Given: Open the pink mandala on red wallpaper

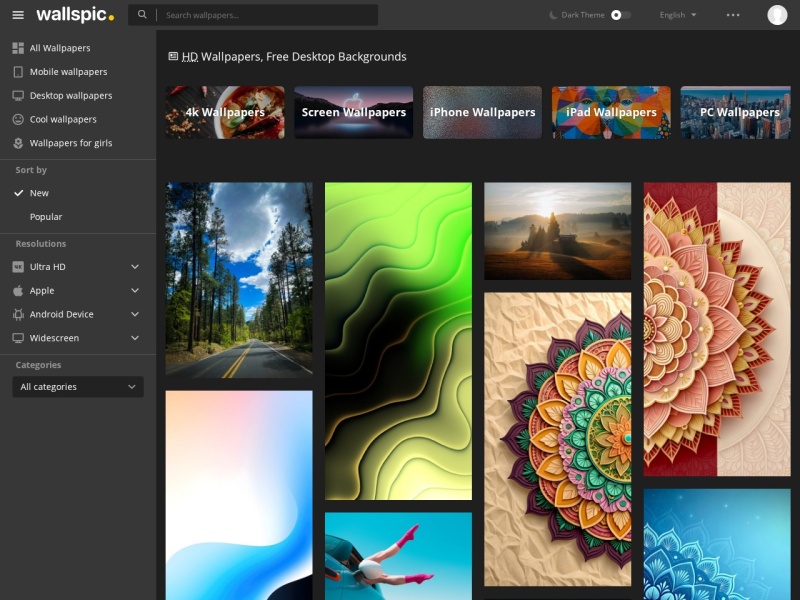Looking at the screenshot, I should point(717,329).
